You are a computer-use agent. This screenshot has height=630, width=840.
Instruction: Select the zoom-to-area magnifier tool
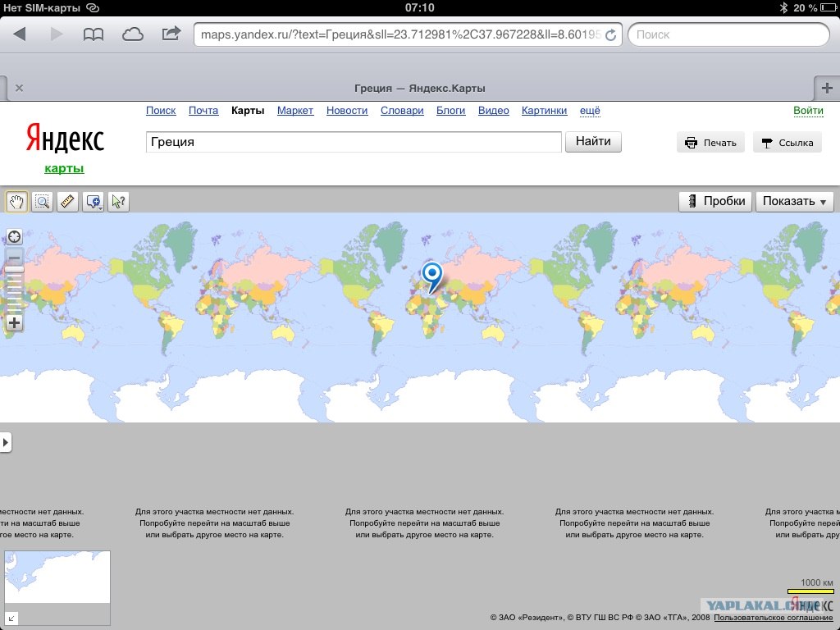[42, 202]
